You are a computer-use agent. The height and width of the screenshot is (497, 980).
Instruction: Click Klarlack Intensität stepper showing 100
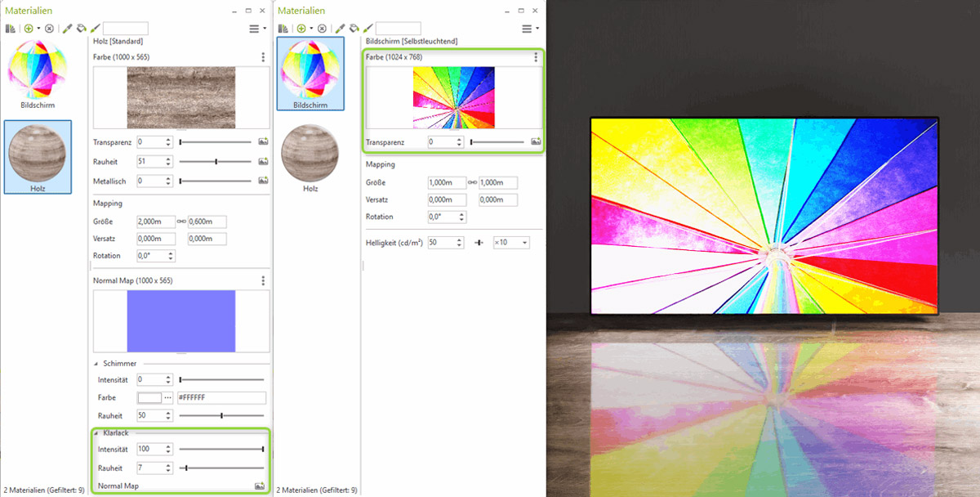pos(154,449)
